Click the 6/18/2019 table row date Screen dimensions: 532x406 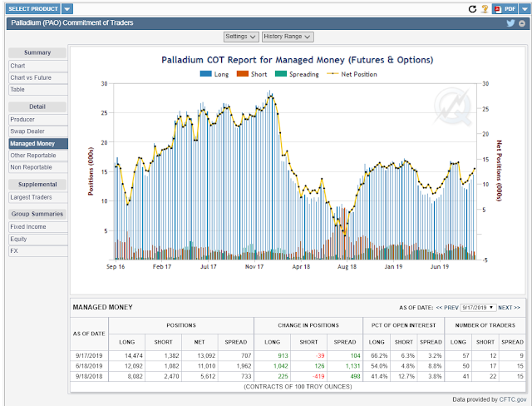pyautogui.click(x=89, y=366)
